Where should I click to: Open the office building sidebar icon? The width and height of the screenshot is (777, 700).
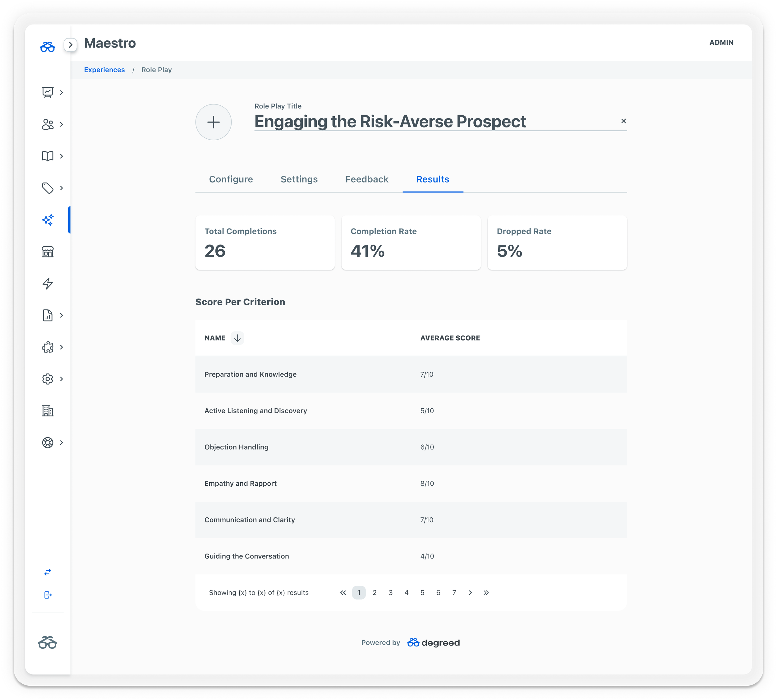pyautogui.click(x=48, y=411)
